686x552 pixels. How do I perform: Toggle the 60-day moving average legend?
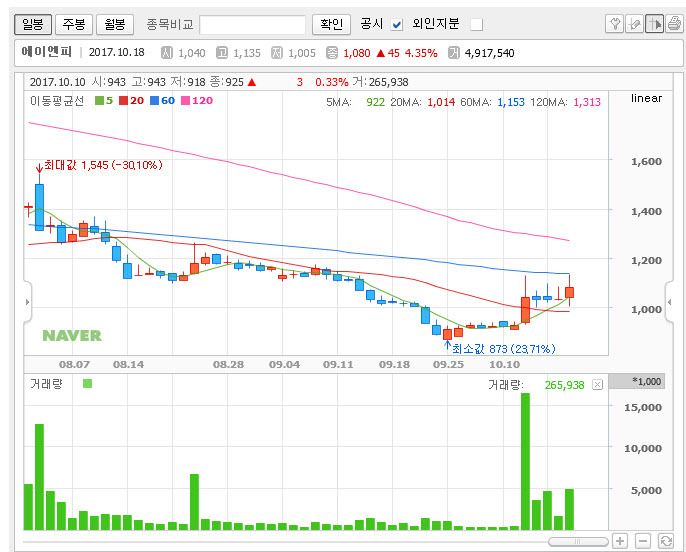tap(163, 101)
